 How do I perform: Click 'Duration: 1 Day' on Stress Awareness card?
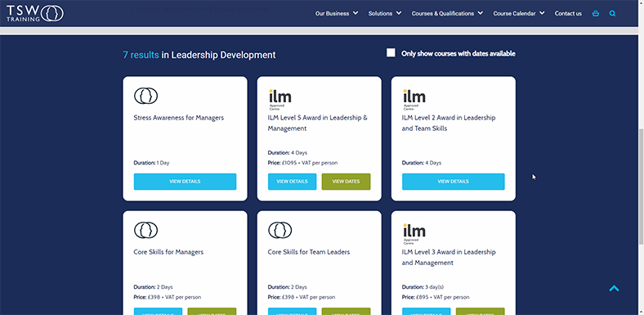[x=151, y=163]
